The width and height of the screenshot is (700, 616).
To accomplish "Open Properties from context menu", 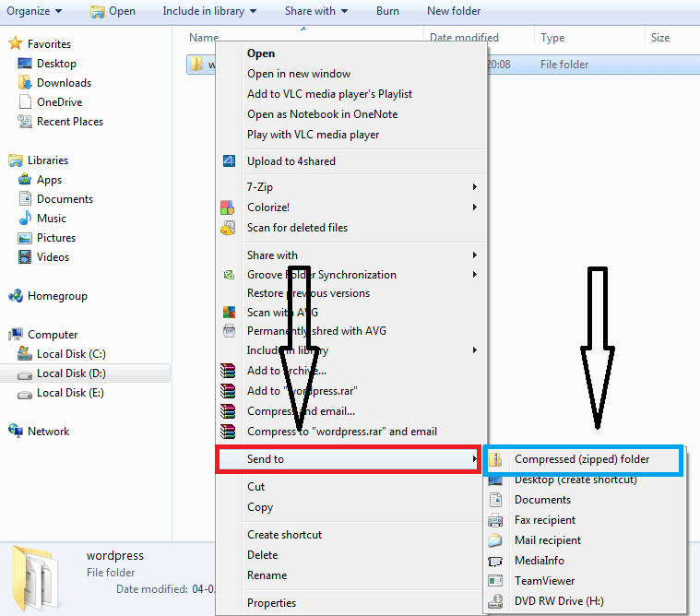I will coord(271,603).
